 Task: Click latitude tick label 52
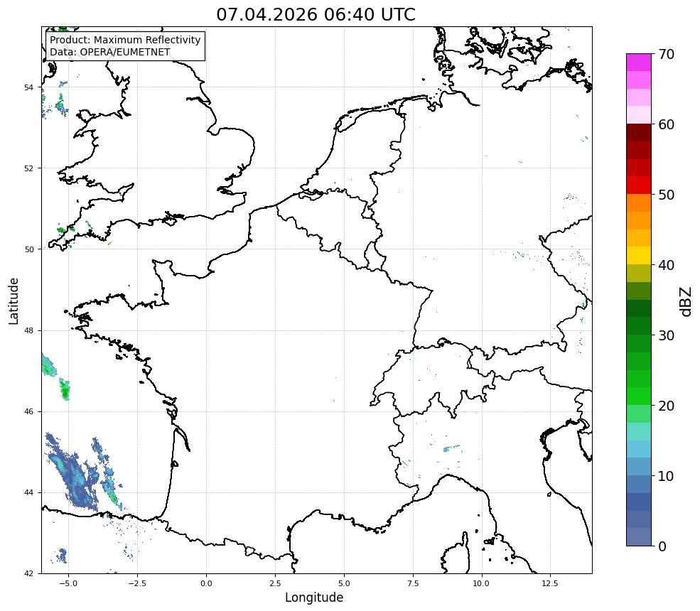(x=28, y=168)
